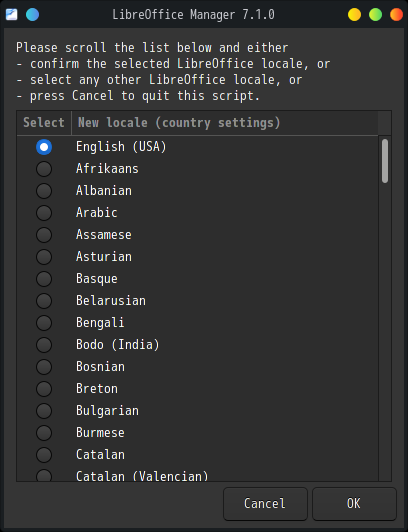
Task: Click the Belarusian list row text
Action: coord(111,301)
